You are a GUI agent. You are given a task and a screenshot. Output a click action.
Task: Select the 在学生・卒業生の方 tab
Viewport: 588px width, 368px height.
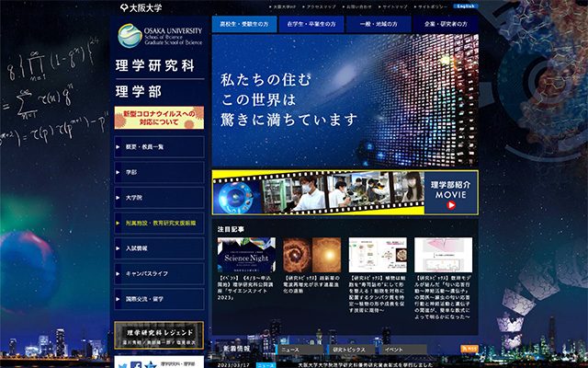point(311,24)
